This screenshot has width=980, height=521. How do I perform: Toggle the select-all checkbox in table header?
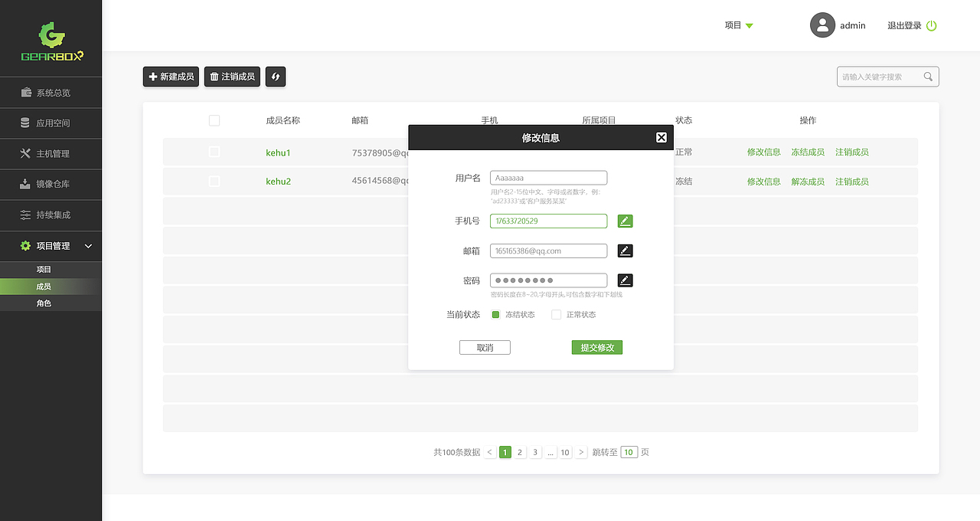pyautogui.click(x=214, y=120)
